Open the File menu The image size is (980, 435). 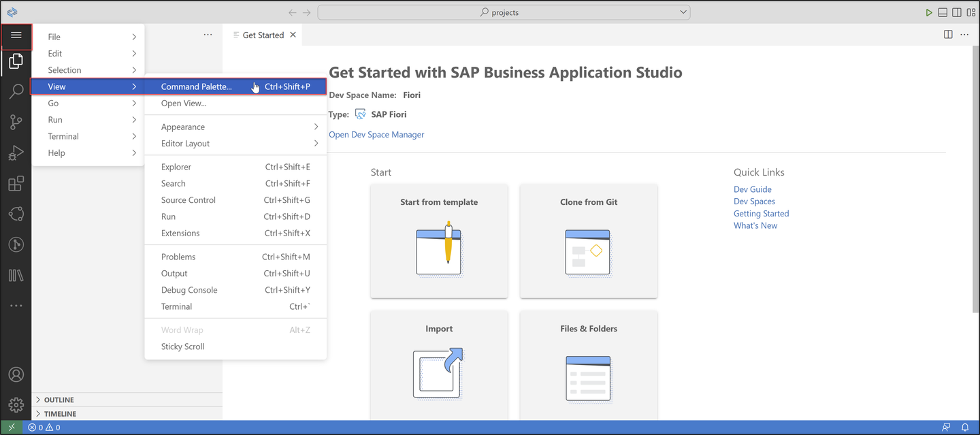point(88,37)
